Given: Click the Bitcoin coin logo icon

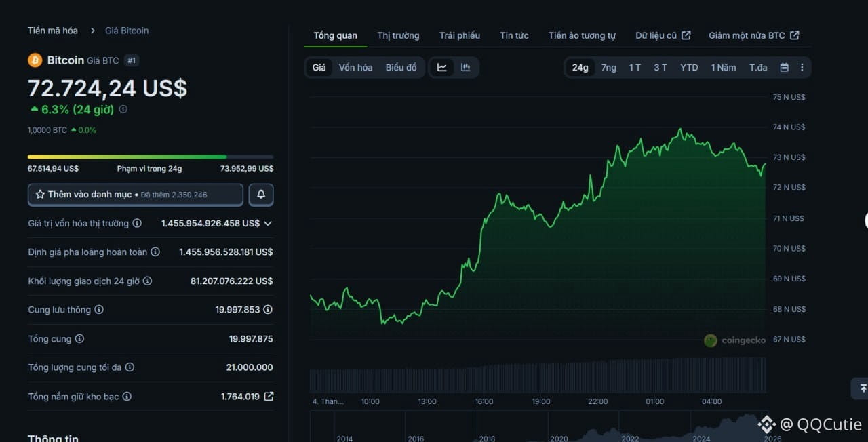Looking at the screenshot, I should coord(35,60).
